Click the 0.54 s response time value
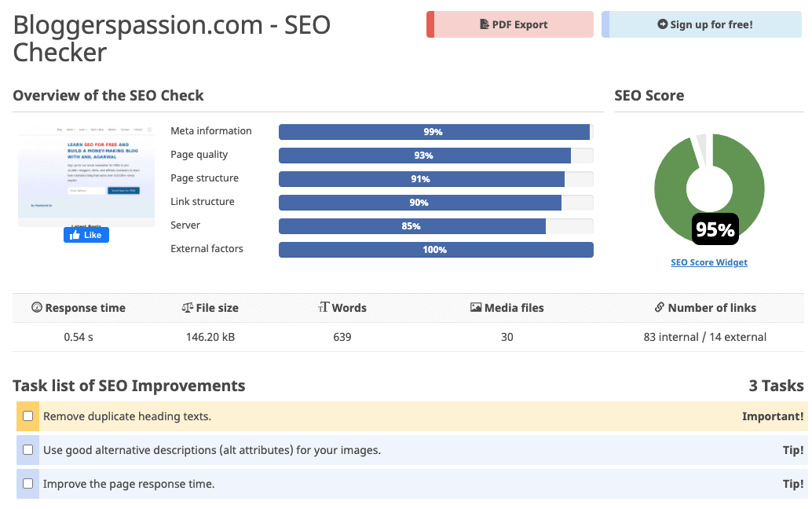The height and width of the screenshot is (509, 812). tap(79, 337)
